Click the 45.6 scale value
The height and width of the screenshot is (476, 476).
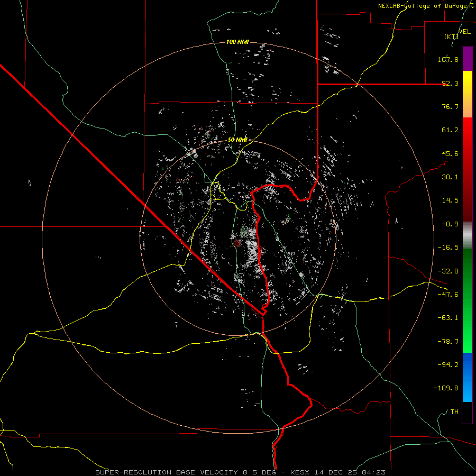tap(450, 153)
